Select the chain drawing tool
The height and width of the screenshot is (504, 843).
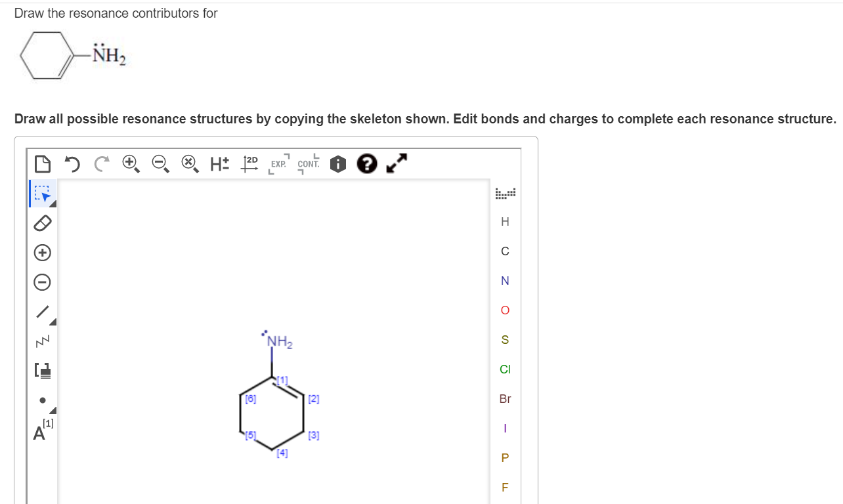click(42, 340)
